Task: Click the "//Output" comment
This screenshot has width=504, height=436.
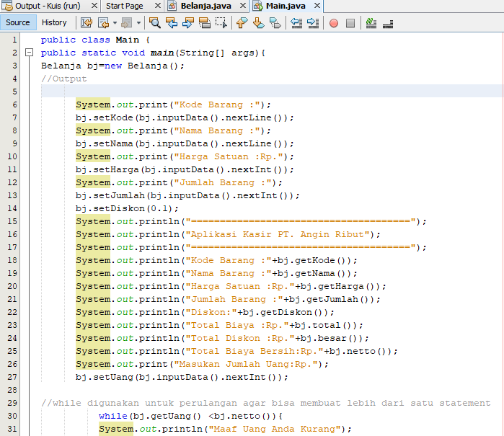Action: coord(63,79)
